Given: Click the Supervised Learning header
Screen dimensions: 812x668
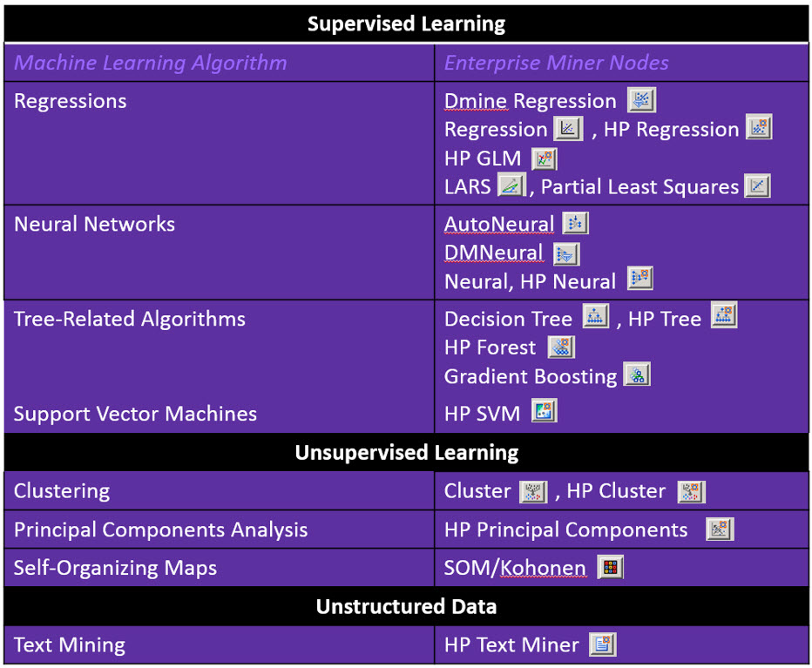Looking at the screenshot, I should (406, 24).
